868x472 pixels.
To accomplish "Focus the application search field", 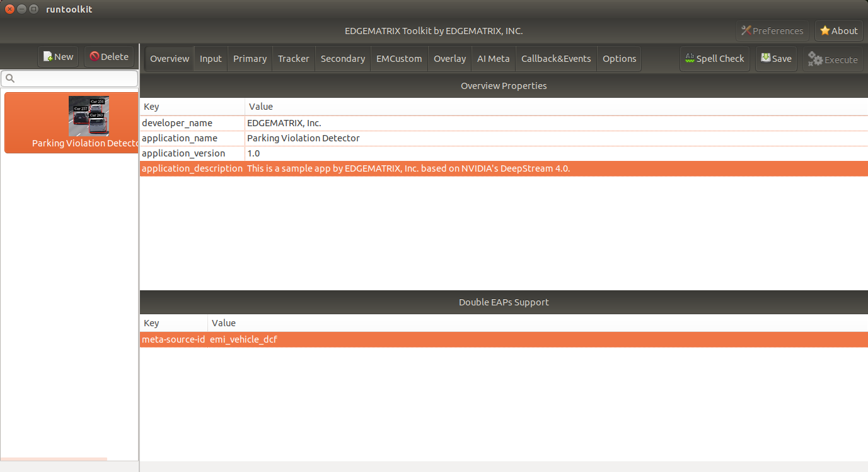I will point(69,79).
